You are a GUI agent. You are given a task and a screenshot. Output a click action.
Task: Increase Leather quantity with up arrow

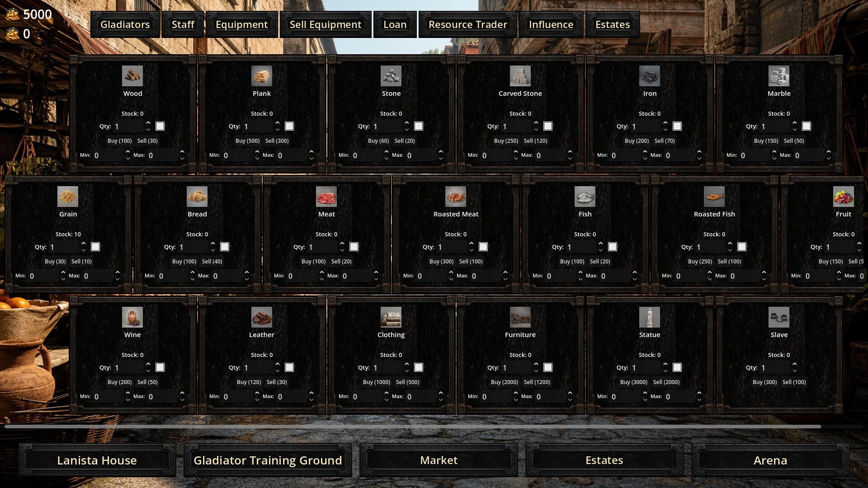coord(278,364)
